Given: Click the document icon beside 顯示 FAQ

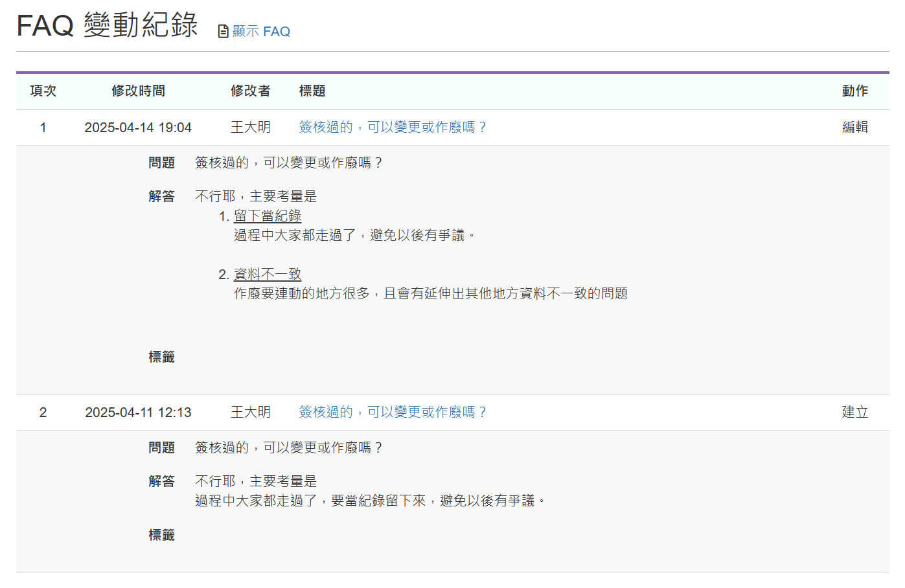Looking at the screenshot, I should 223,30.
